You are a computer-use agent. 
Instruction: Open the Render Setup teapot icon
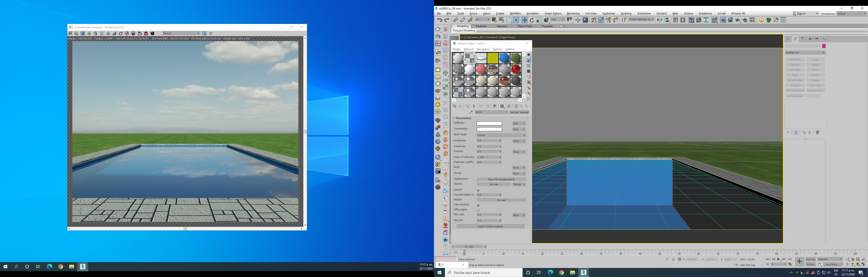[723, 20]
